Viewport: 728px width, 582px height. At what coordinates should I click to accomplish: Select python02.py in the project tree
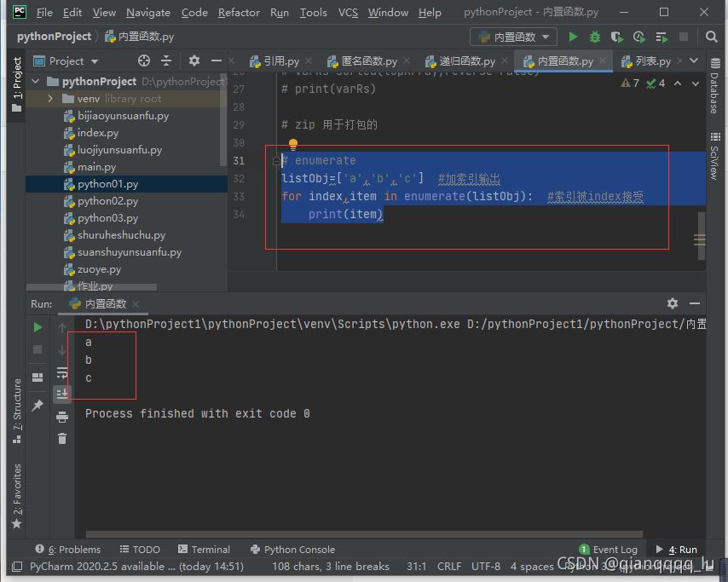(107, 201)
